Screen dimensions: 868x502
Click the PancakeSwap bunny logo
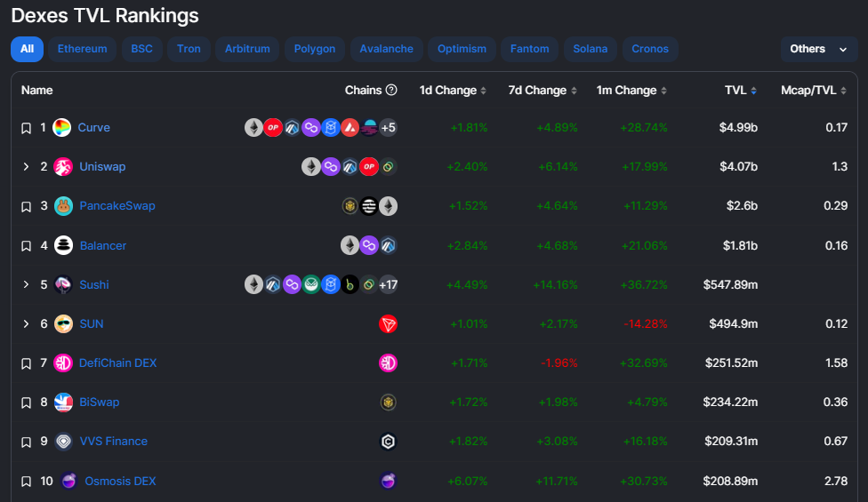click(x=63, y=205)
